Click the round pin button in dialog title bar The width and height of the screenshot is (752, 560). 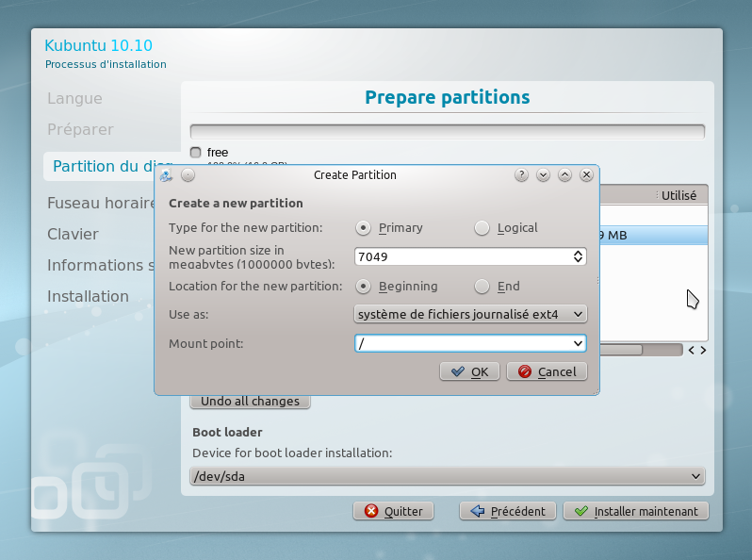tap(188, 175)
